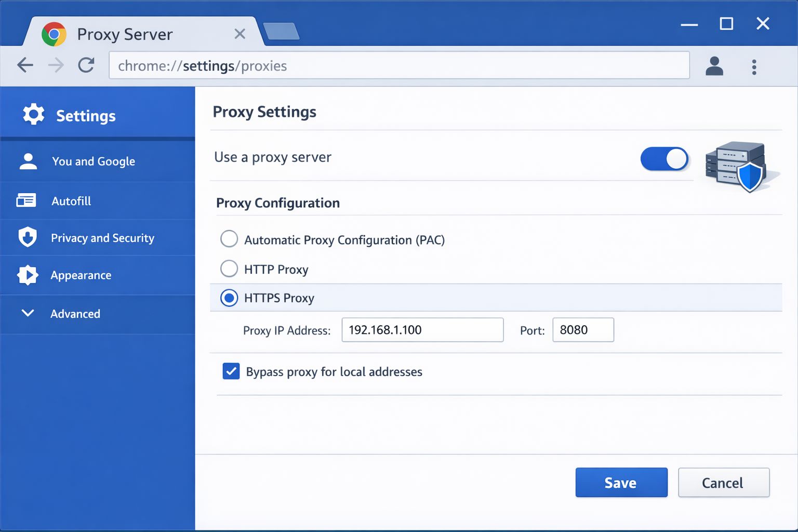
Task: Click the person icon beside You and Google
Action: tap(28, 161)
